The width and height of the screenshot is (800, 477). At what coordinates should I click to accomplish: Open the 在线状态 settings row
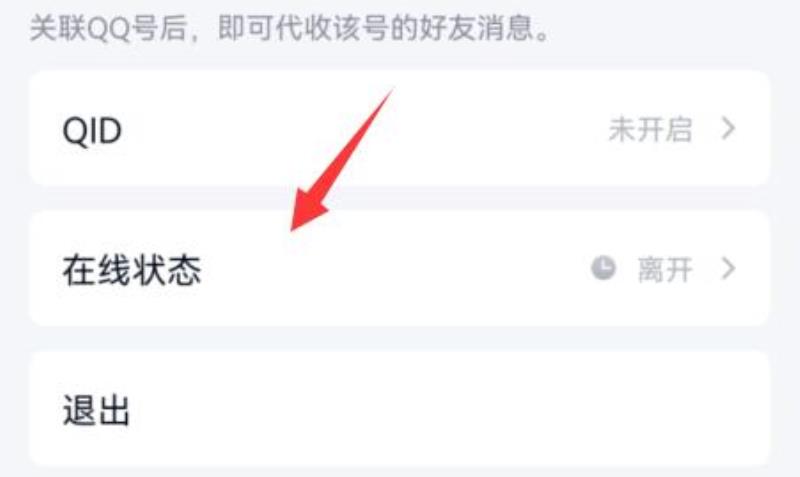pos(399,269)
